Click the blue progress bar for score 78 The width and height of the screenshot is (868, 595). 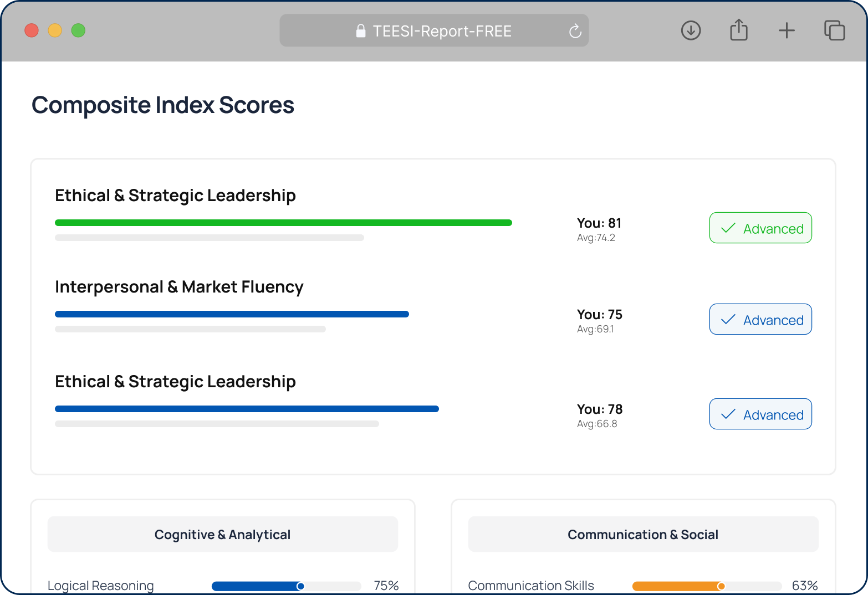click(247, 409)
